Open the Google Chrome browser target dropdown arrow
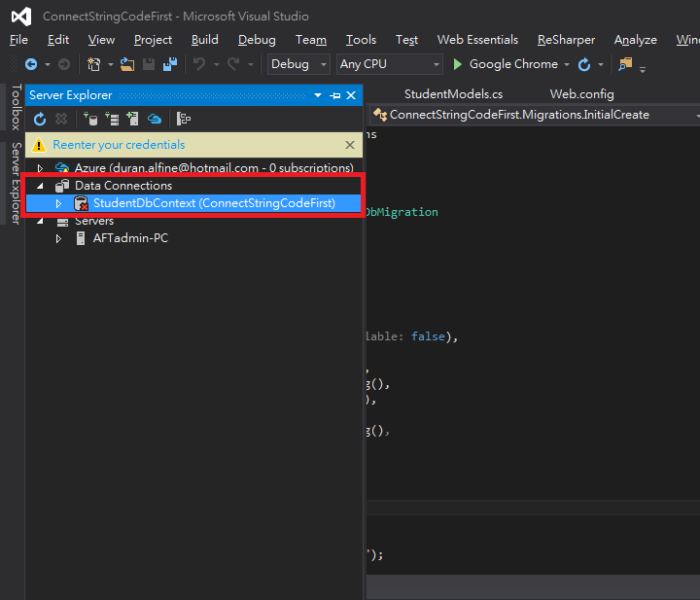 [567, 65]
